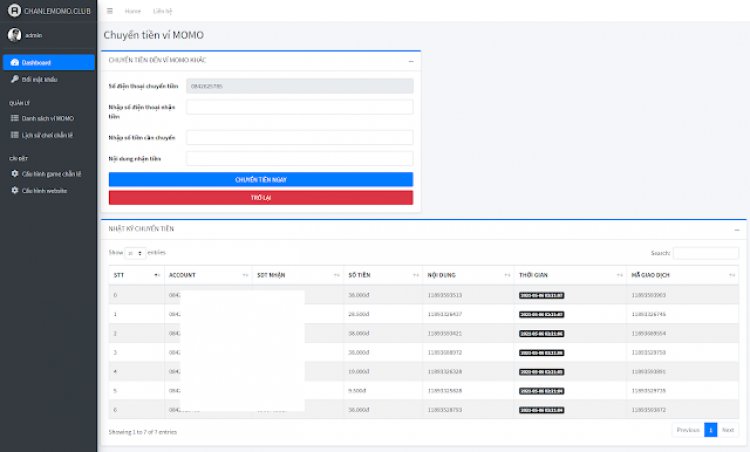The height and width of the screenshot is (452, 750).
Task: Click the time badge in row STT 0
Action: click(541, 296)
